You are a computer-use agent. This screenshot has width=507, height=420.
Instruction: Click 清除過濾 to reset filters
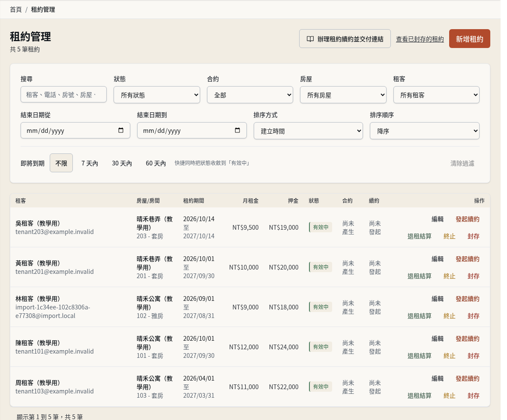[462, 163]
